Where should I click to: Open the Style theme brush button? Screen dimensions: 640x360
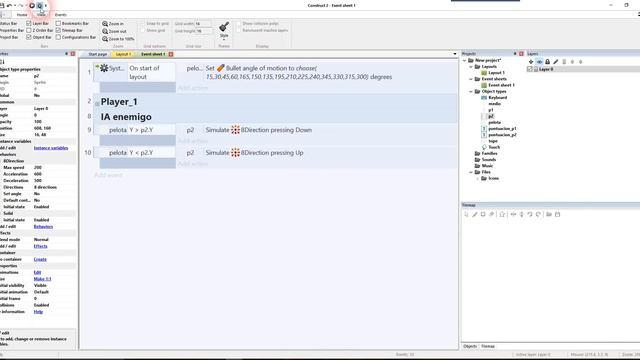coord(224,30)
